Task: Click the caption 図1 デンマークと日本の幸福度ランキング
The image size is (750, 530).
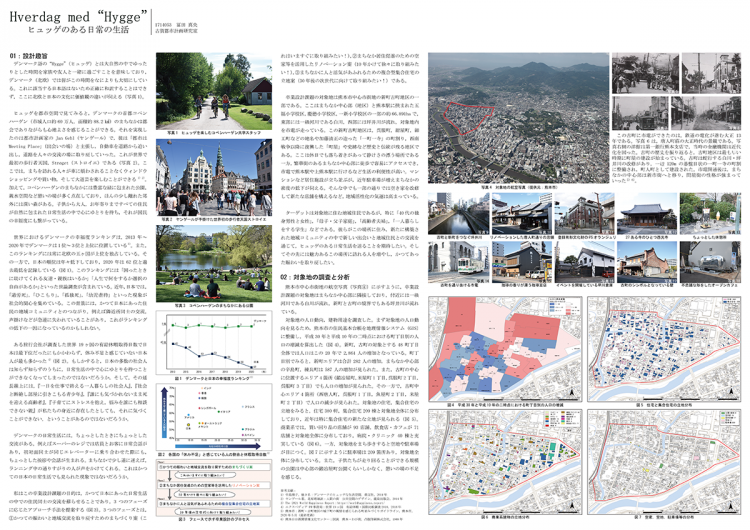Action: click(214, 378)
